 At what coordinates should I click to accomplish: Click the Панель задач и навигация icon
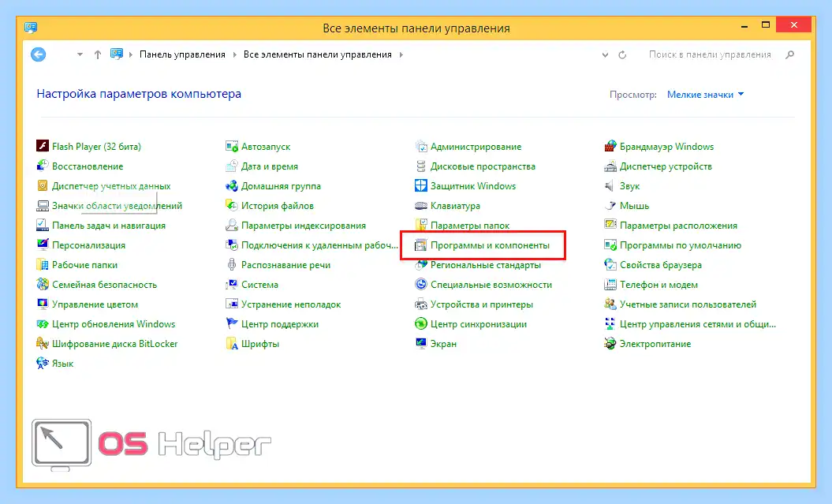coord(43,225)
